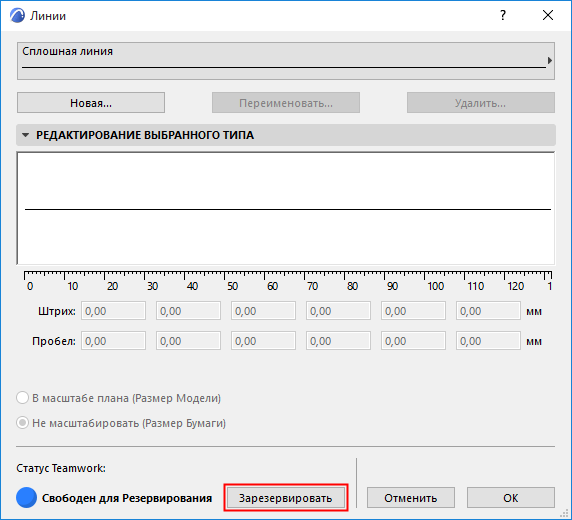Select Не масштабировать (Размер Бумаги) radio
572x520 pixels.
[22, 423]
